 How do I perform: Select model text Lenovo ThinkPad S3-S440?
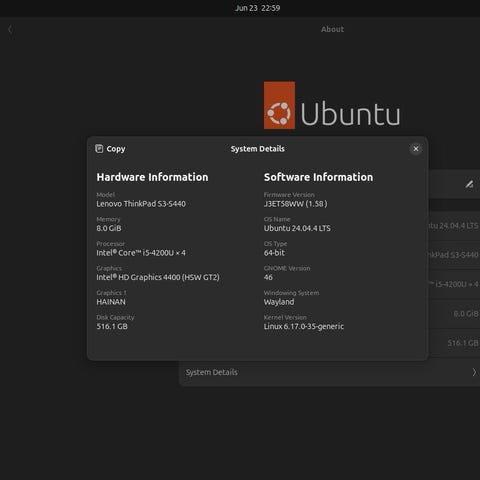141,204
